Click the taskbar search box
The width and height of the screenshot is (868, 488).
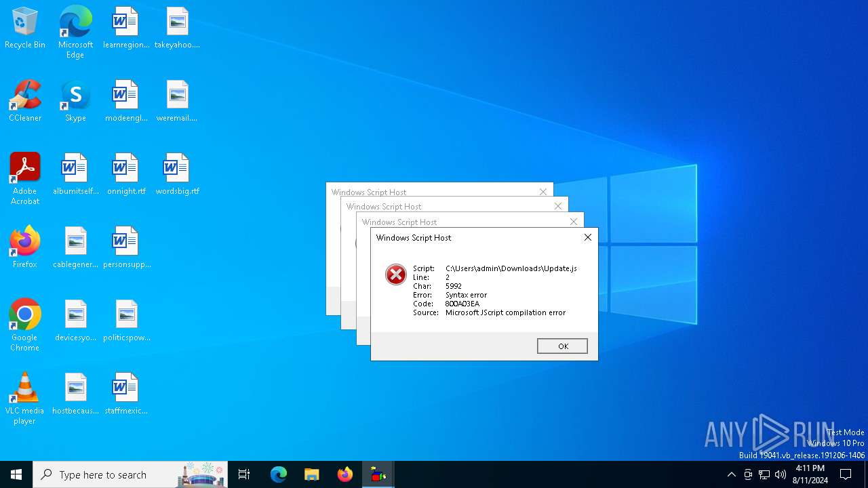[x=130, y=474]
